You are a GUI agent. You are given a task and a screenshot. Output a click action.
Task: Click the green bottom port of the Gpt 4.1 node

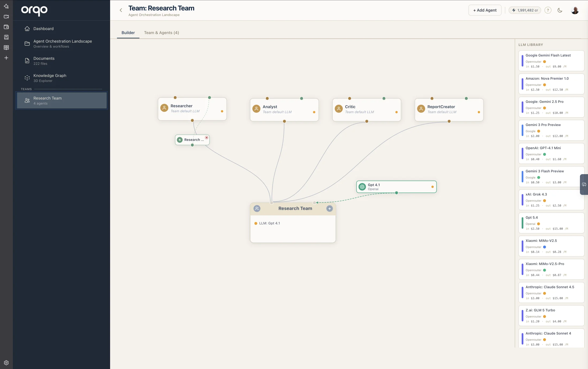(x=396, y=193)
